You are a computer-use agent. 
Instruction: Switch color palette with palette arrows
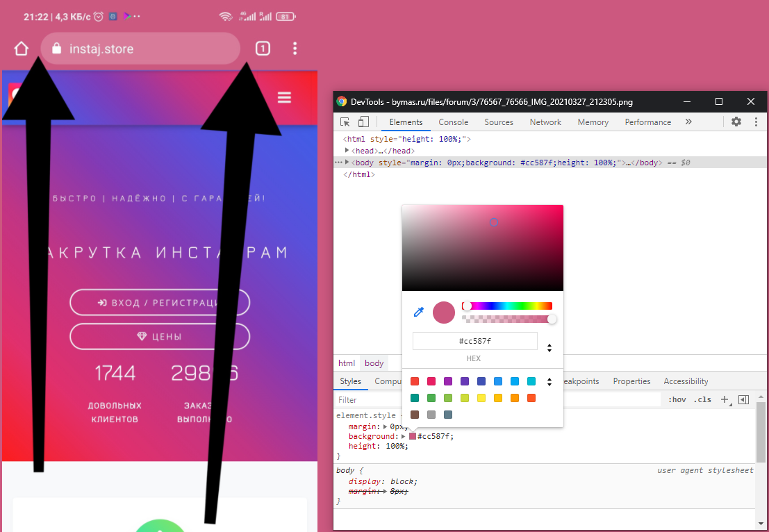[x=549, y=381]
